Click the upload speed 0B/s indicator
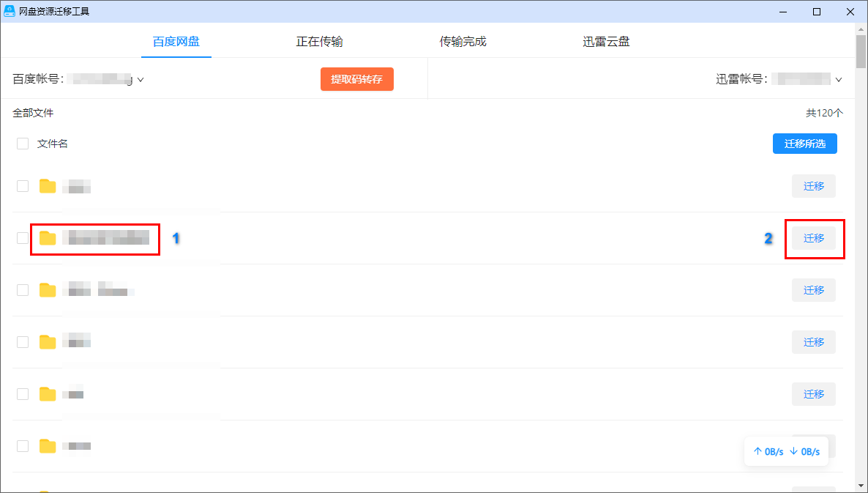Image resolution: width=868 pixels, height=493 pixels. tap(768, 451)
